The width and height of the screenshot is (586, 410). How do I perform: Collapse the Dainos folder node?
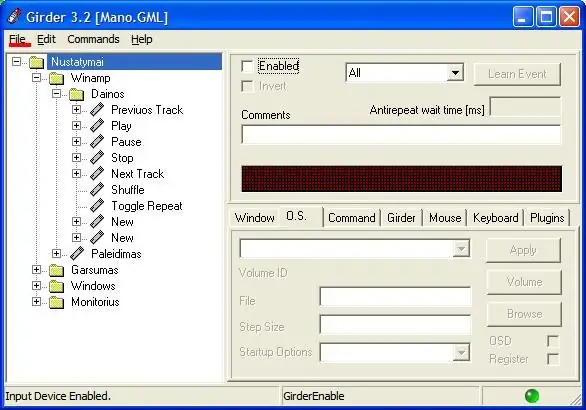[x=56, y=94]
